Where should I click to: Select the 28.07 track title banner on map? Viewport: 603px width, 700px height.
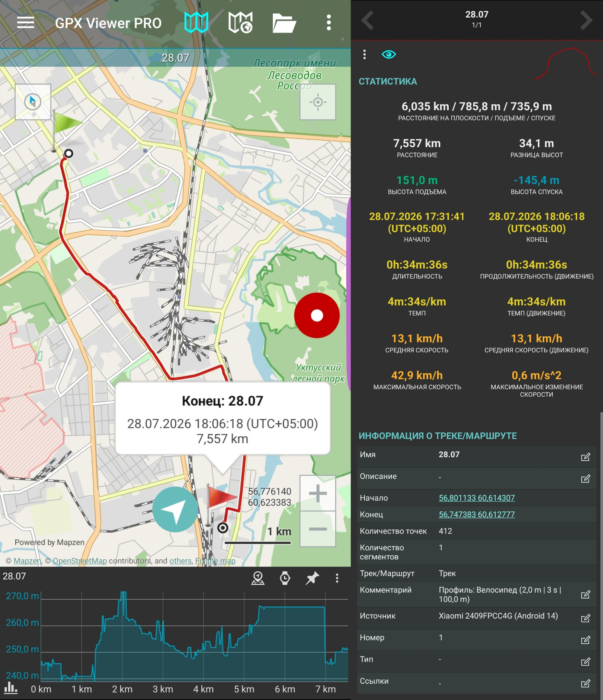point(175,58)
